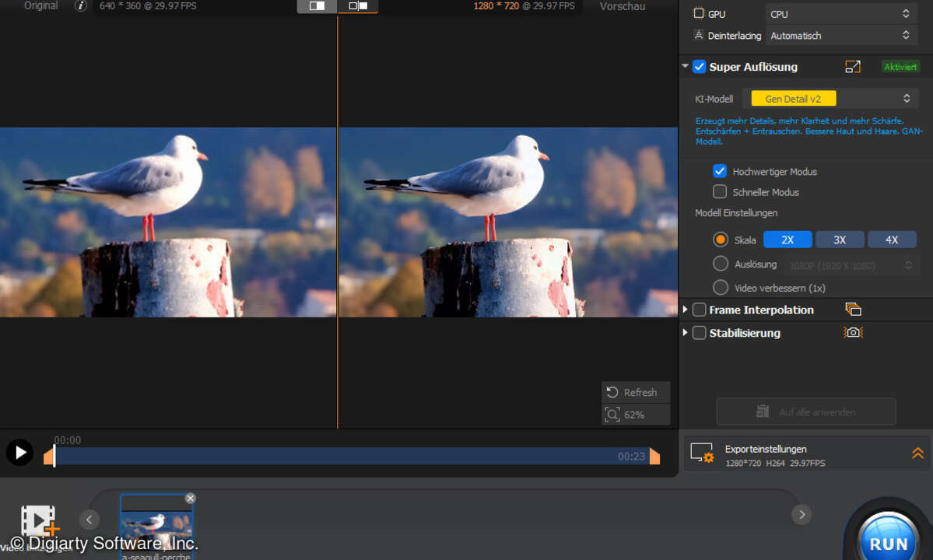Play the video preview
This screenshot has width=933, height=560.
click(x=19, y=453)
